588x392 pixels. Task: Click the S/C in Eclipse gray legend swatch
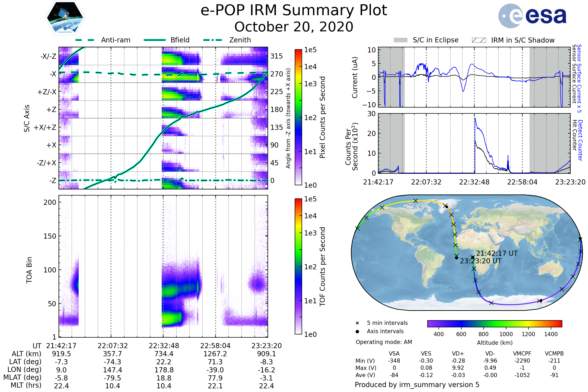(x=400, y=40)
